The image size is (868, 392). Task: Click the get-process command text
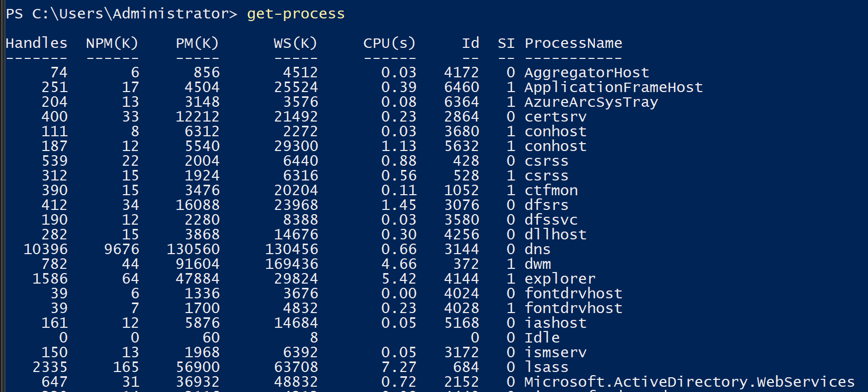(x=296, y=14)
